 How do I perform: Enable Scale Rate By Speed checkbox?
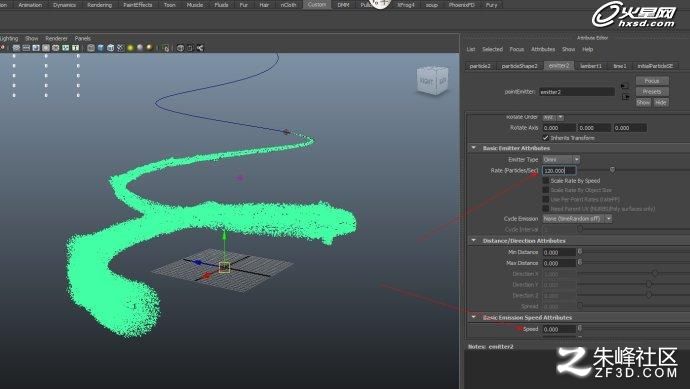(546, 180)
